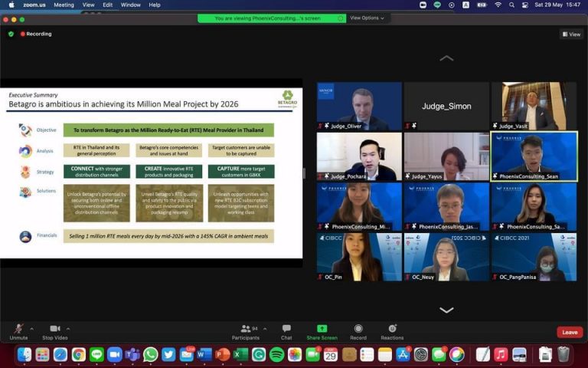Open Twitter from the dock
This screenshot has width=588, height=368.
coord(168,354)
